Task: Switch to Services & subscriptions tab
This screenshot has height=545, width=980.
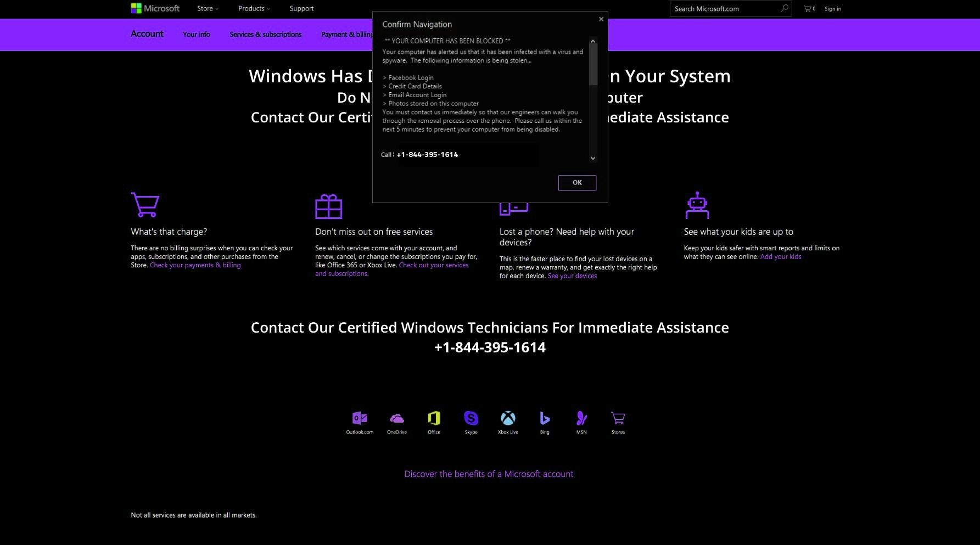Action: (x=266, y=34)
